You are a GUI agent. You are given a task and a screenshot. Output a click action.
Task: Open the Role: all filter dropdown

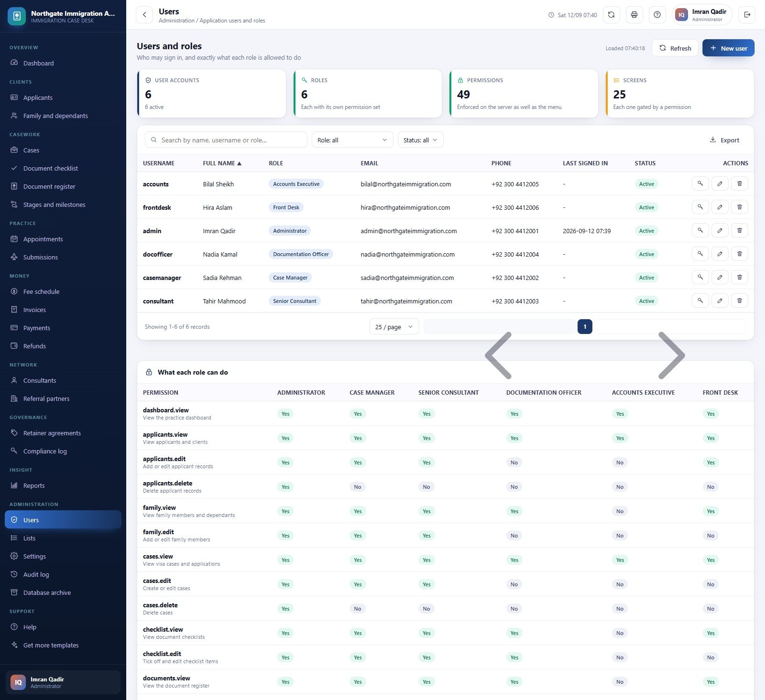(x=352, y=140)
